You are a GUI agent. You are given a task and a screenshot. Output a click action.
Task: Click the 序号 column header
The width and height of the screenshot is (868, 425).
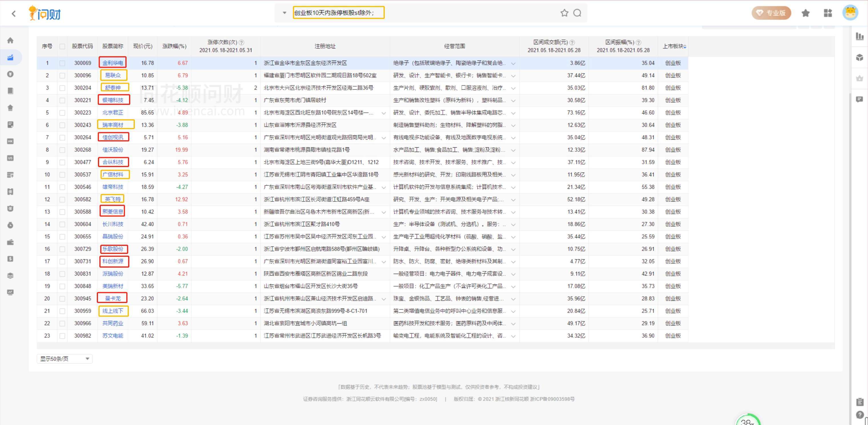click(x=47, y=46)
